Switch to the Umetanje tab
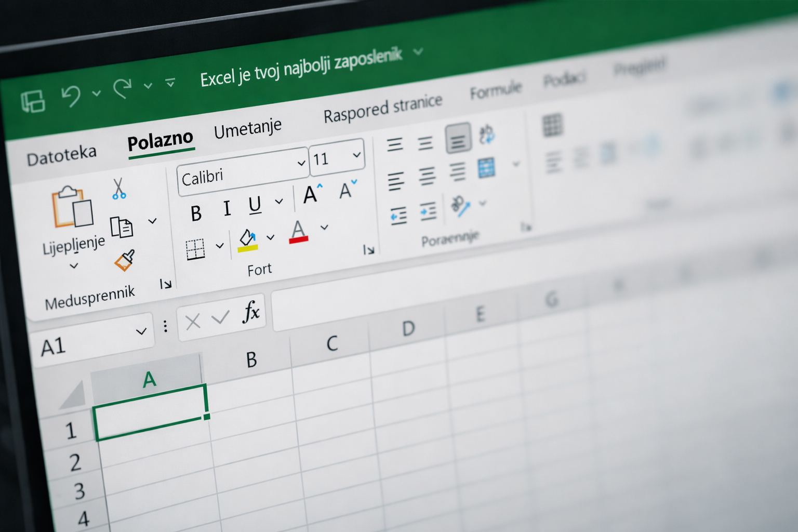798x532 pixels. (x=248, y=128)
